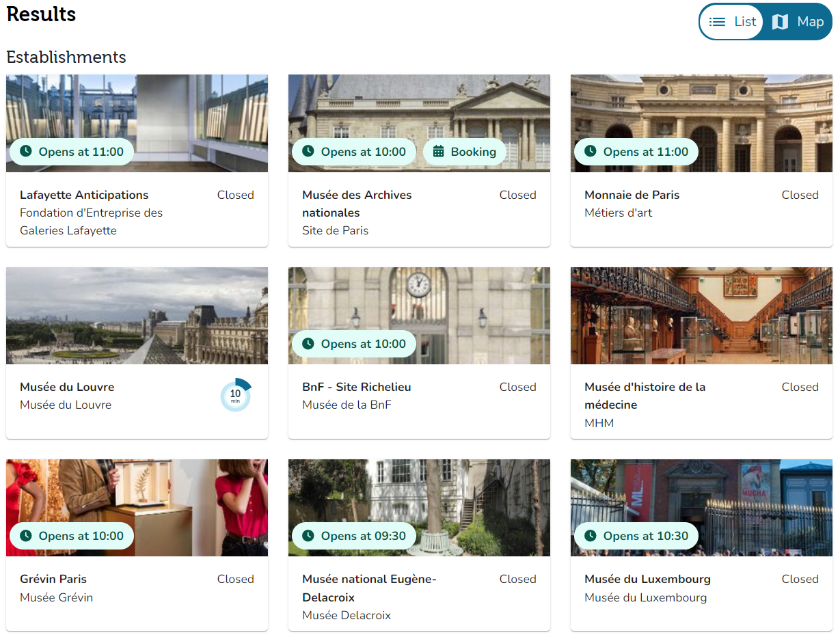Open the Monnaie de Paris title link
This screenshot has width=840, height=637.
[632, 195]
